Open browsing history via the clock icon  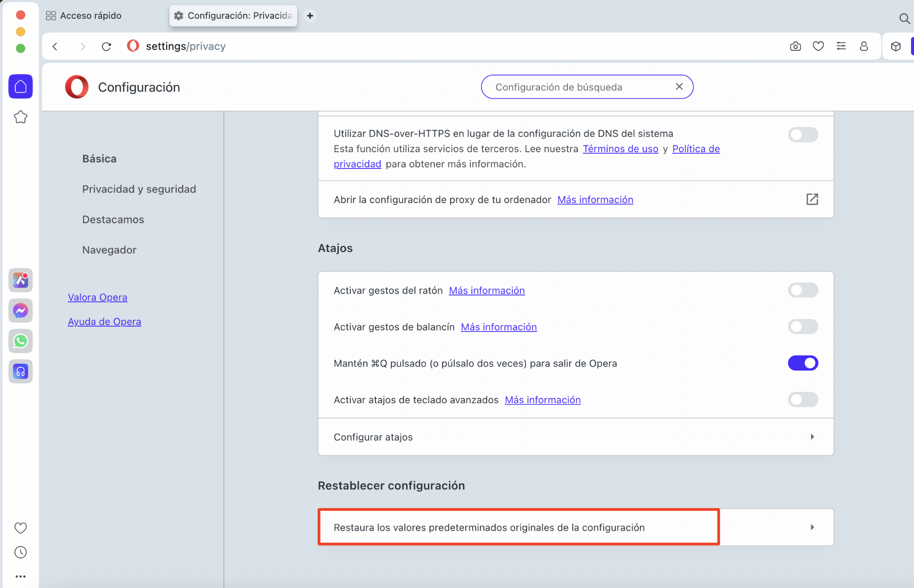pos(20,552)
